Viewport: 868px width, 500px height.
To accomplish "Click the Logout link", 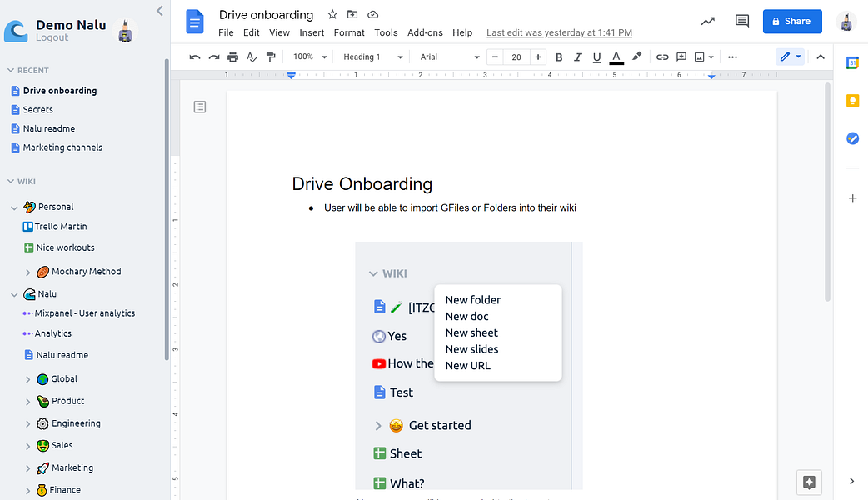I will pyautogui.click(x=52, y=37).
